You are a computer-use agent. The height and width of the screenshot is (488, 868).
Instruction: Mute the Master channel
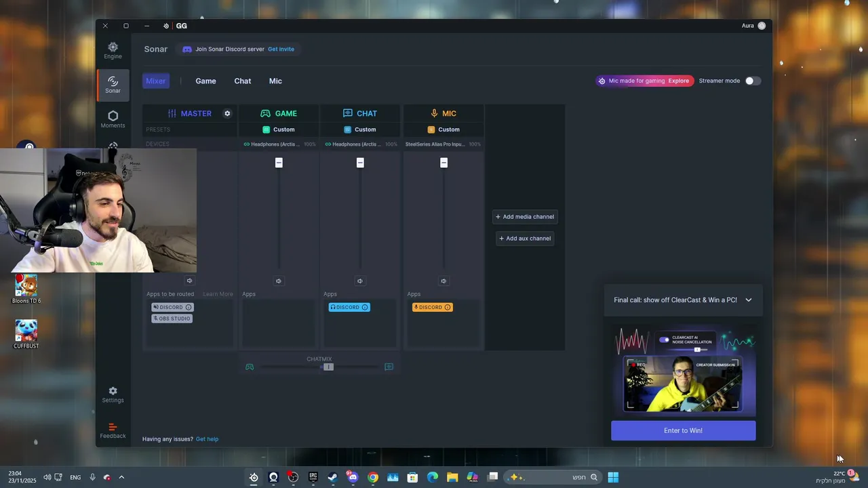pyautogui.click(x=190, y=281)
